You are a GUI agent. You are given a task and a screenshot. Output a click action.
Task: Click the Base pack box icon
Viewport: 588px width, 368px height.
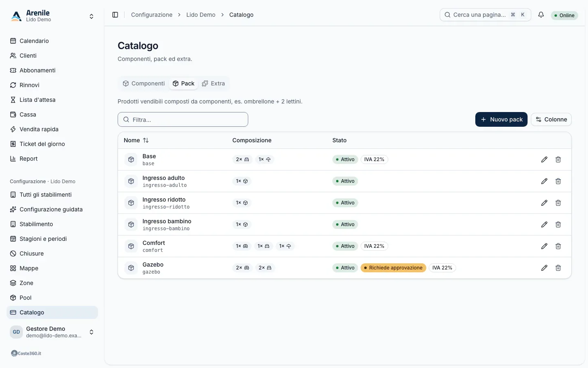(x=131, y=159)
